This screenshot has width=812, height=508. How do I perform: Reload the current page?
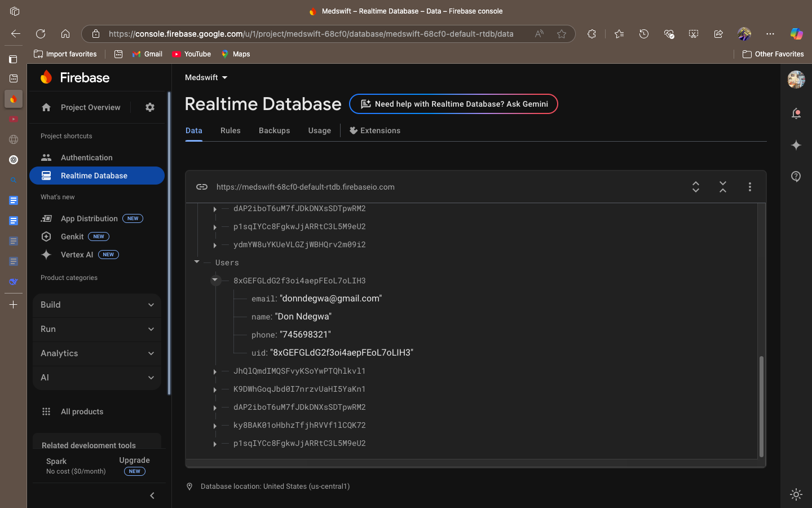click(x=41, y=34)
